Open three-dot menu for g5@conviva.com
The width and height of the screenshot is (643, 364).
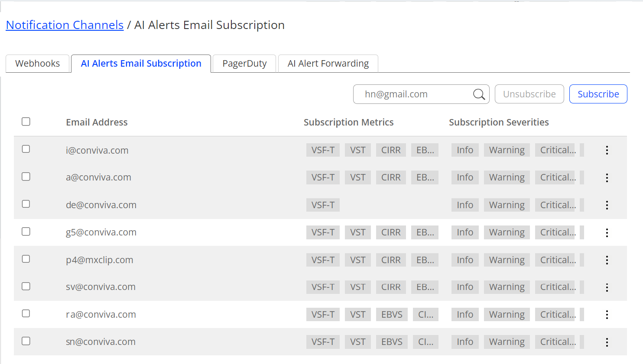click(x=607, y=233)
